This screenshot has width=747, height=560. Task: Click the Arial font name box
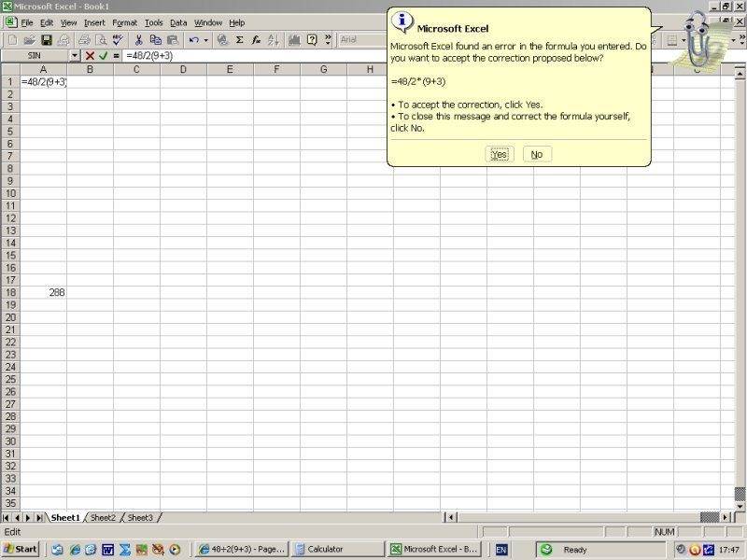(362, 40)
